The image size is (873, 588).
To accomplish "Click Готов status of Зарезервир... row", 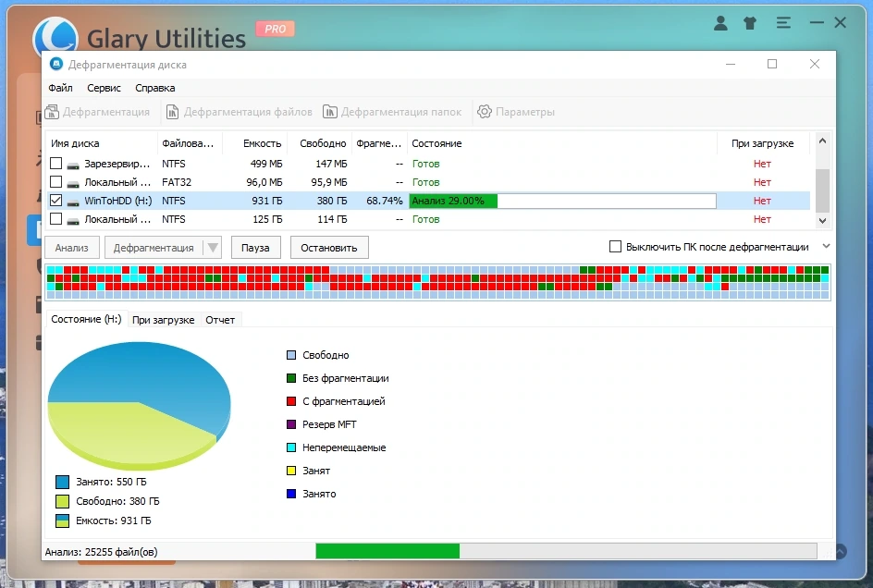I will [x=426, y=164].
